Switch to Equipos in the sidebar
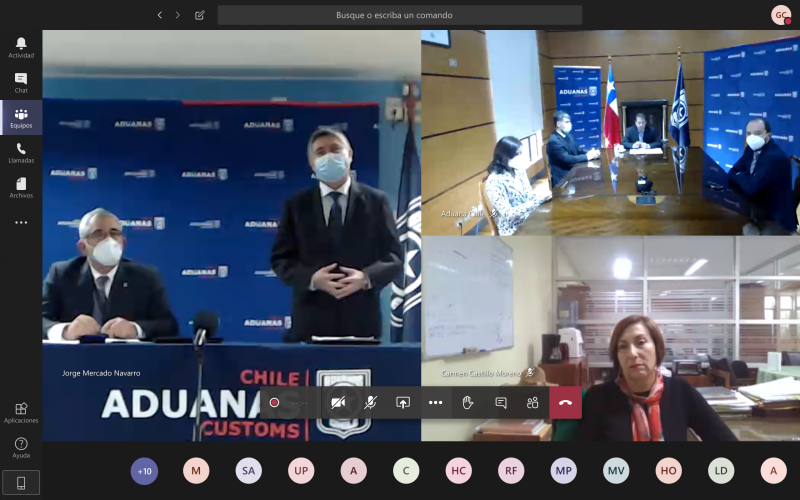800x500 pixels. click(21, 118)
